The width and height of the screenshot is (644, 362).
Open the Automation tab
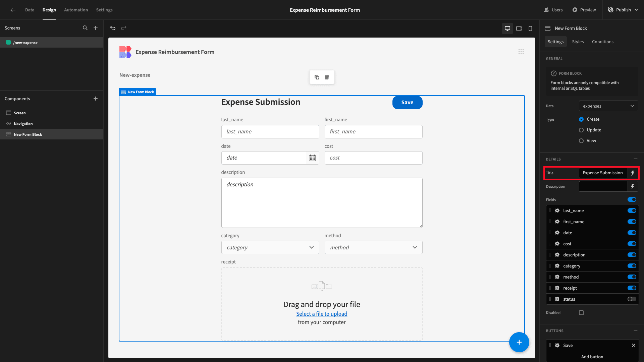[76, 10]
